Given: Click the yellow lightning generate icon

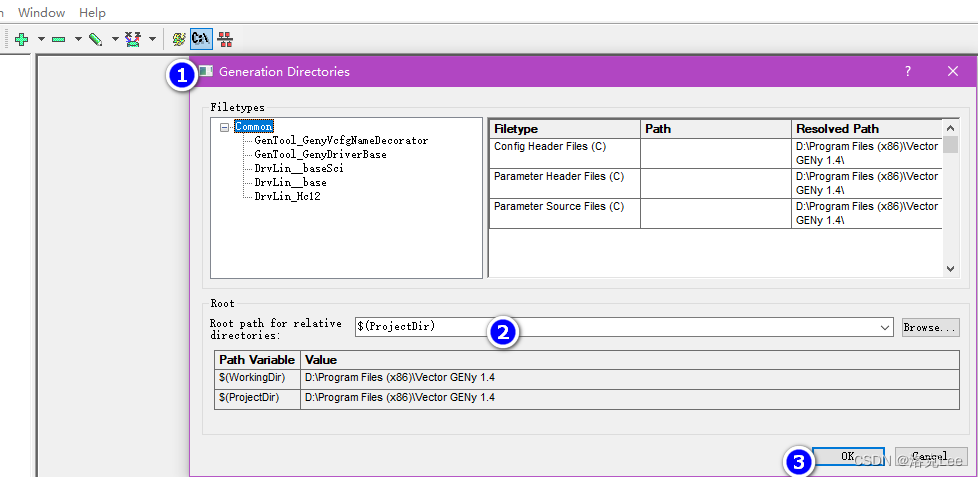Looking at the screenshot, I should pyautogui.click(x=179, y=39).
